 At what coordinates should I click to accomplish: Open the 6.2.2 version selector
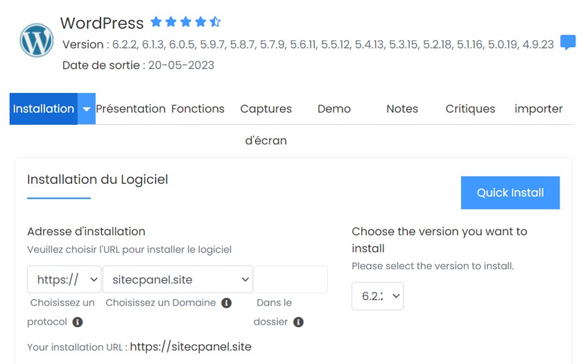(x=377, y=296)
